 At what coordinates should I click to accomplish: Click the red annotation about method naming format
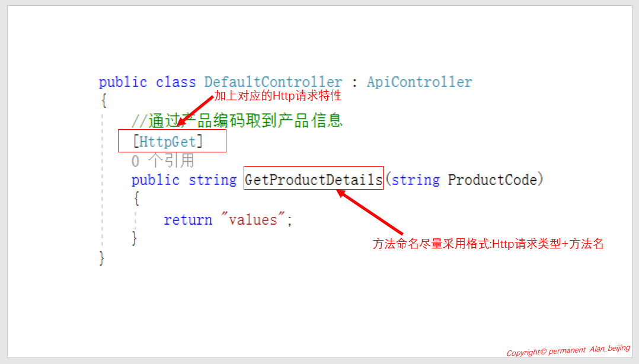pyautogui.click(x=488, y=244)
